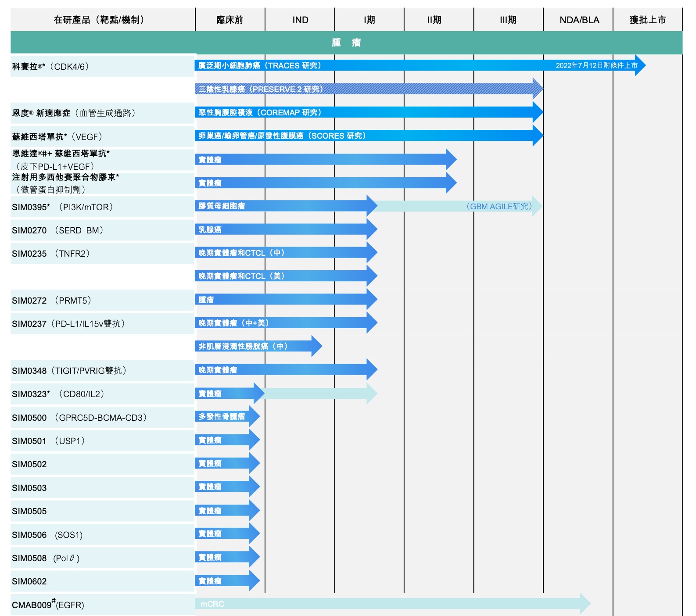Click the III期 column header
Screen dimensions: 696x616
tap(508, 20)
